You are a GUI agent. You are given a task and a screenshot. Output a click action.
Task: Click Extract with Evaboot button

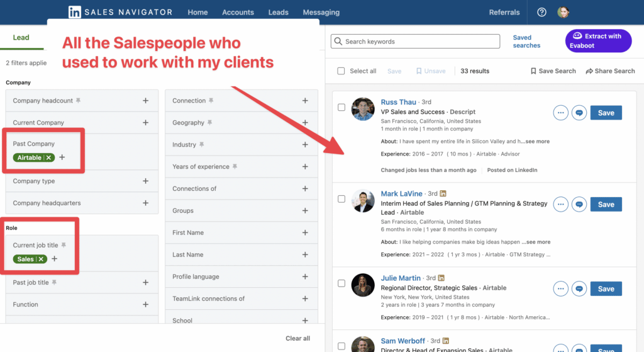click(599, 41)
